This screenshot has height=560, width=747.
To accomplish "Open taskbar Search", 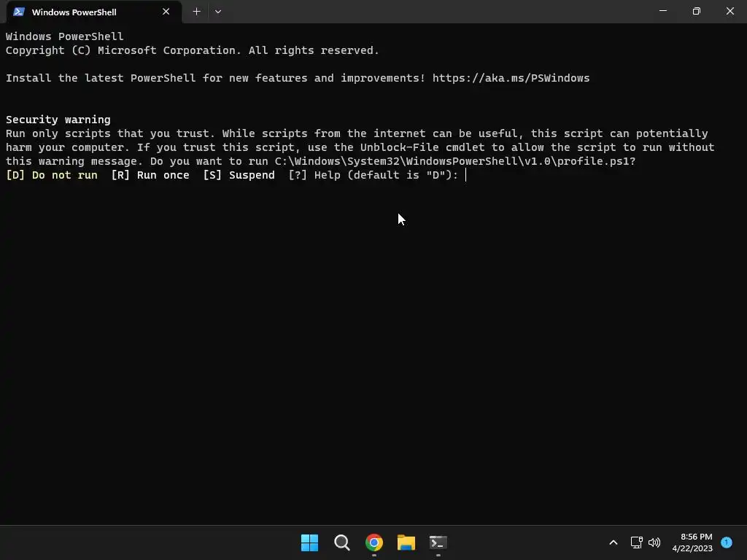I will tap(341, 542).
